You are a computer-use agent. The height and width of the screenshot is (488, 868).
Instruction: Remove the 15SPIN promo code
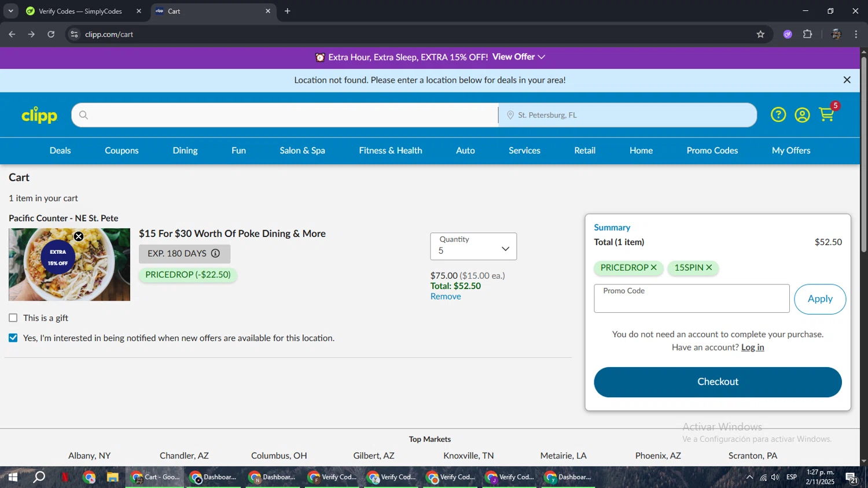[709, 268]
